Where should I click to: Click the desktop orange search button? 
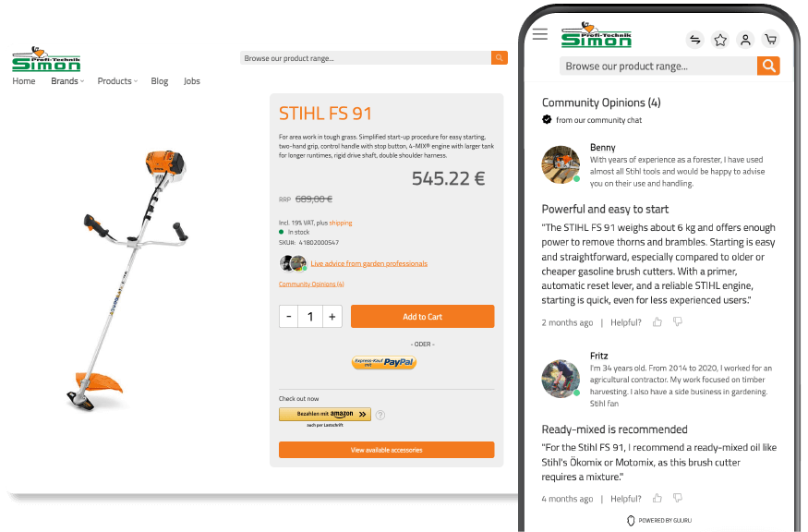pyautogui.click(x=500, y=58)
